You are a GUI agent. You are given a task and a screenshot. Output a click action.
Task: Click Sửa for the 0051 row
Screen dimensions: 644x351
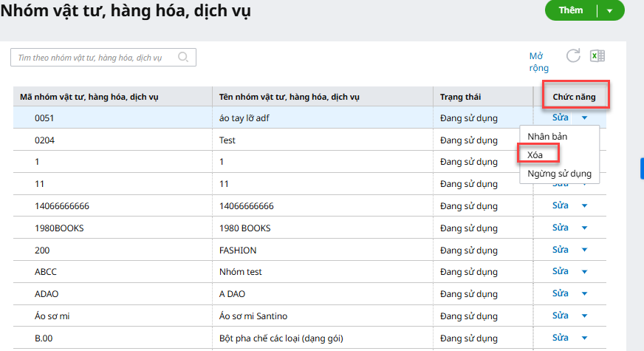click(561, 117)
